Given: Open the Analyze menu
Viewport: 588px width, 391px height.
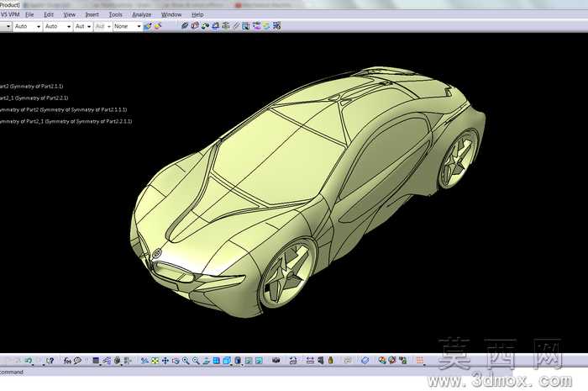Looking at the screenshot, I should (142, 14).
